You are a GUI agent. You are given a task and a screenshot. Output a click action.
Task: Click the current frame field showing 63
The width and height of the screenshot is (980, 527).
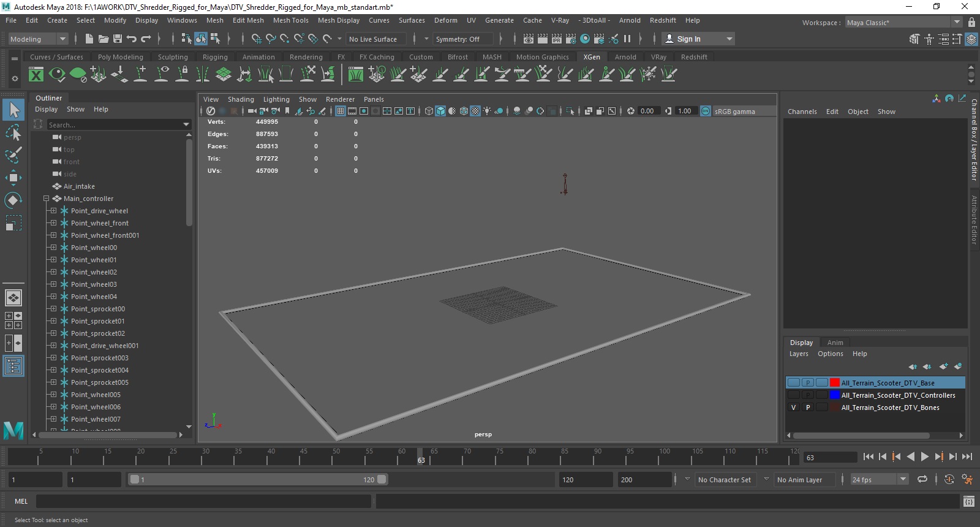830,457
